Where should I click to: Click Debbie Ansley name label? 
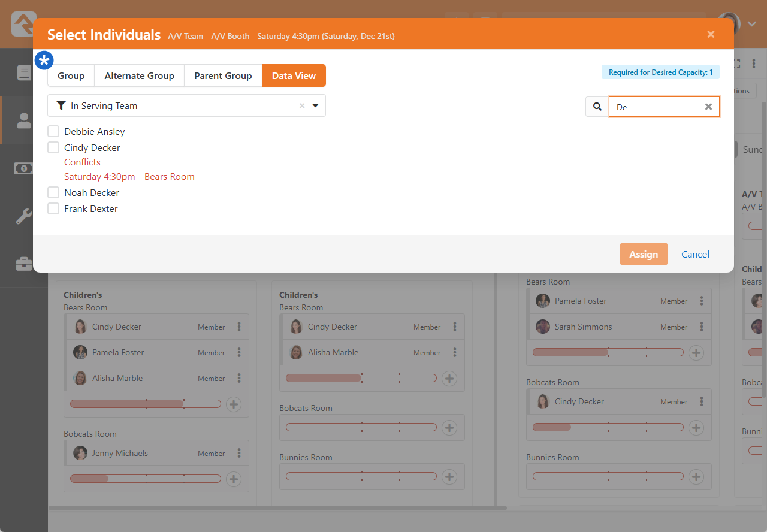click(95, 131)
